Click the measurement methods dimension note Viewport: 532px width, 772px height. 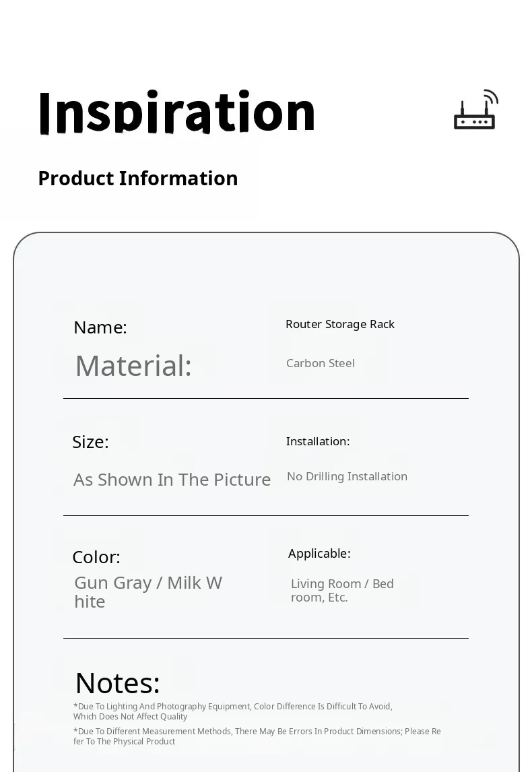click(257, 736)
